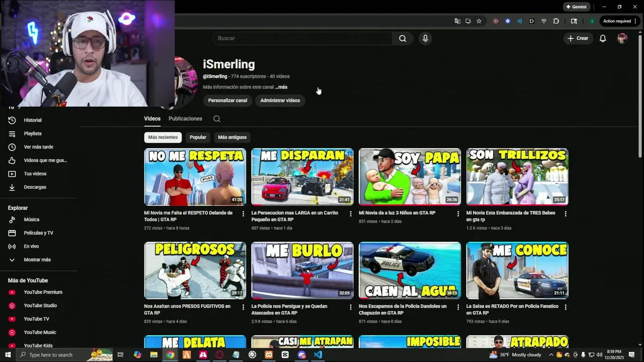
Task: Open Películas y TV under Explorar
Action: tap(38, 233)
